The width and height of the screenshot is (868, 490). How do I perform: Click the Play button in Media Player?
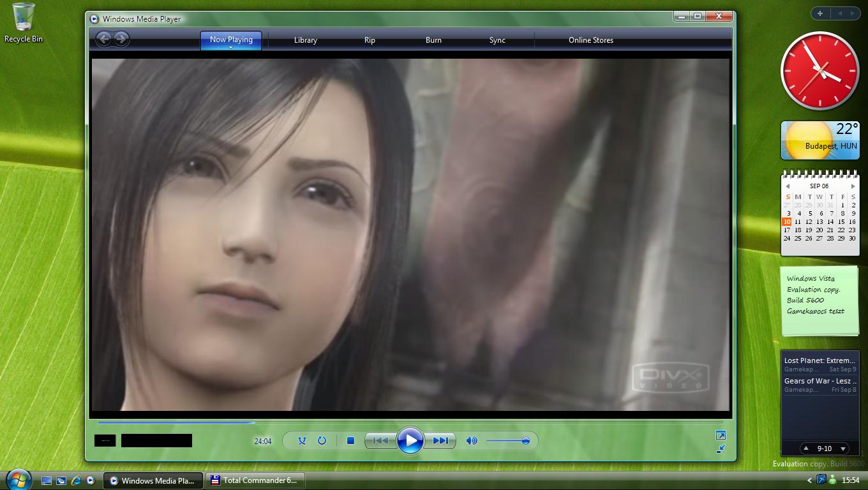[x=410, y=440]
